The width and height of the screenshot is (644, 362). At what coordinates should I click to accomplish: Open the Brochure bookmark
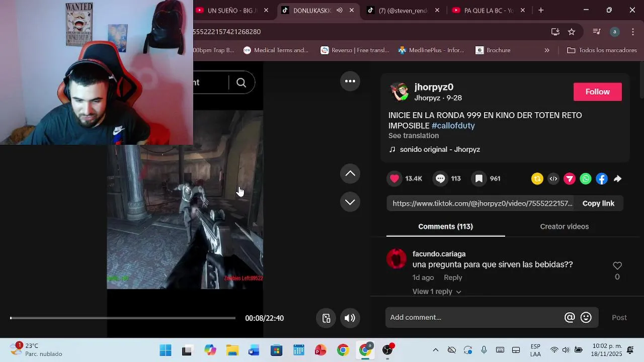click(493, 50)
